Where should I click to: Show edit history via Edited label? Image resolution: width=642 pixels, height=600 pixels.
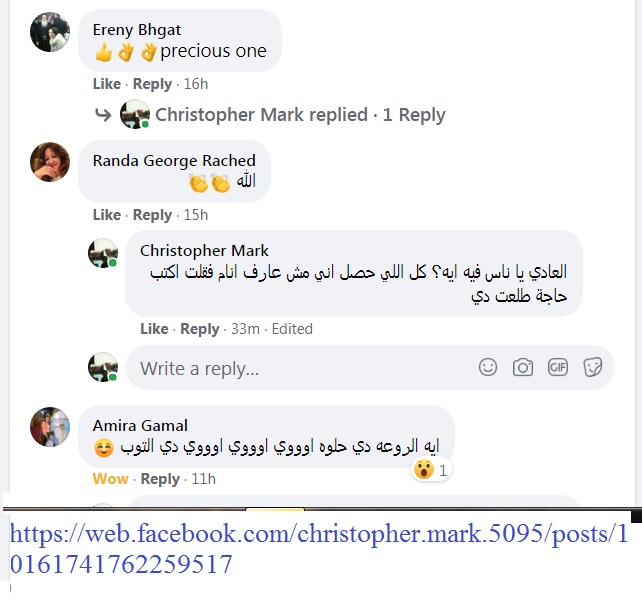(x=292, y=329)
